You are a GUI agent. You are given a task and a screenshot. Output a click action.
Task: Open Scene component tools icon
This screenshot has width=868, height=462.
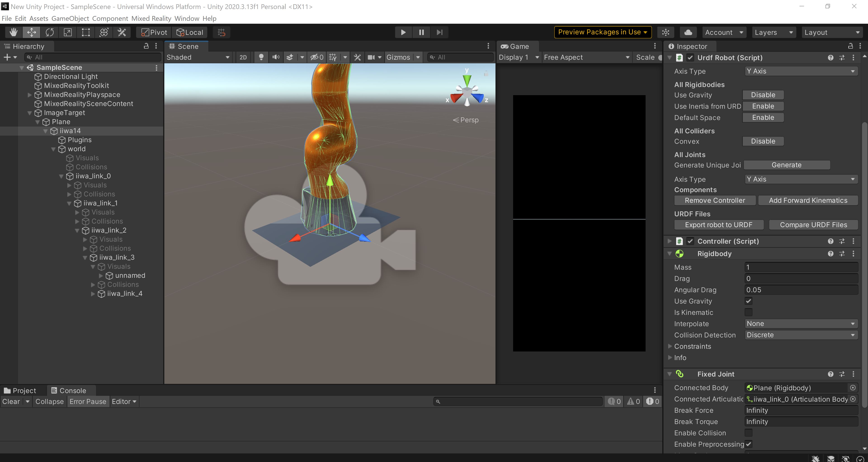point(358,57)
